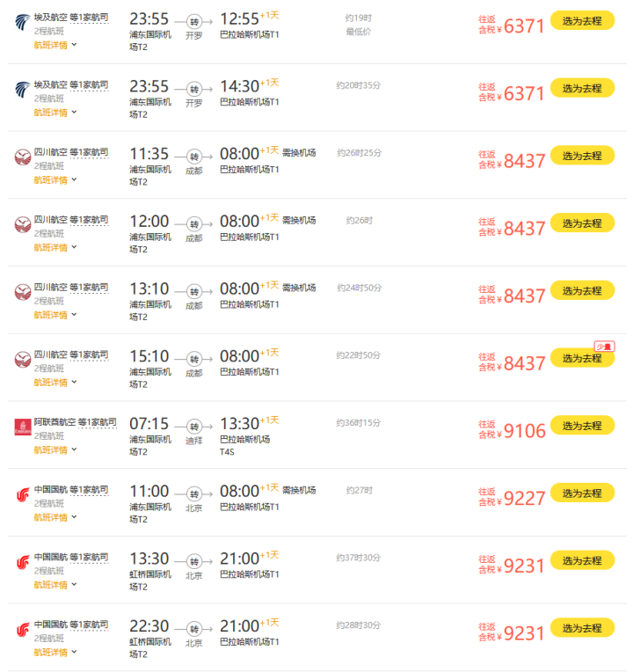
Task: Click the EgyptAir logo on the 12:55 arrival flight
Action: pos(23,22)
